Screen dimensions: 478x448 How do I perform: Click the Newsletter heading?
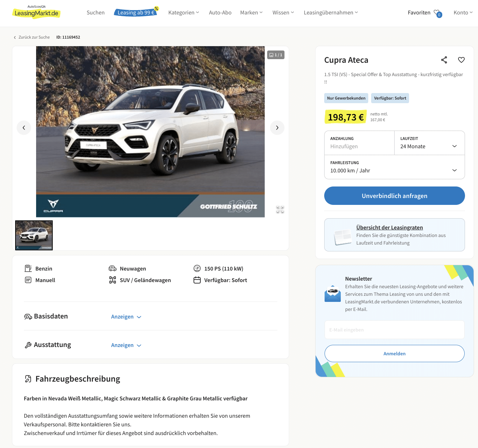click(358, 279)
